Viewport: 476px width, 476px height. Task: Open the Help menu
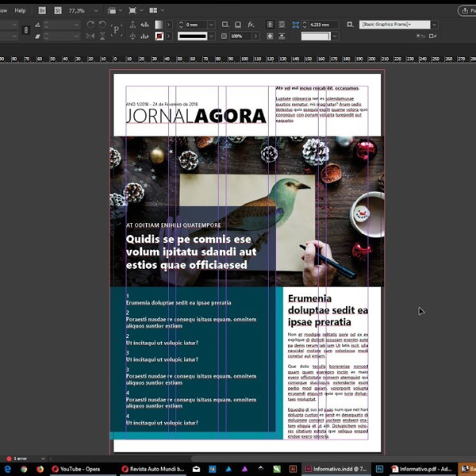click(21, 11)
